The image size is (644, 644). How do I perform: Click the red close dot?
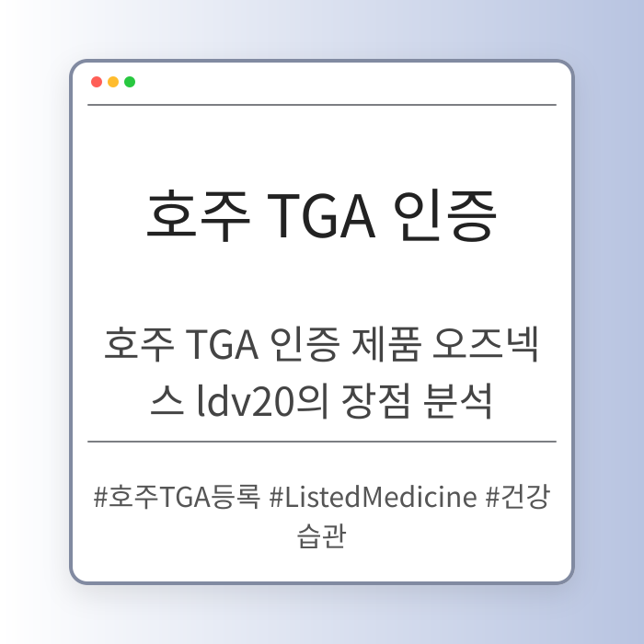97,82
